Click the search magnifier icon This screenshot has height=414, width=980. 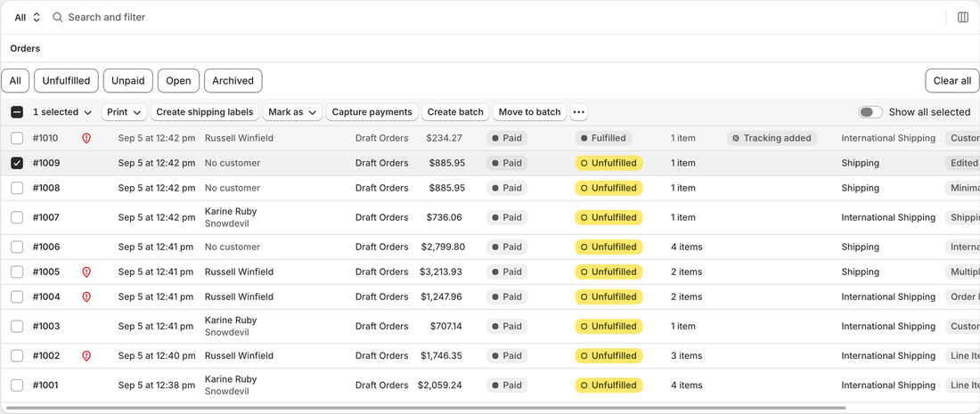tap(58, 18)
